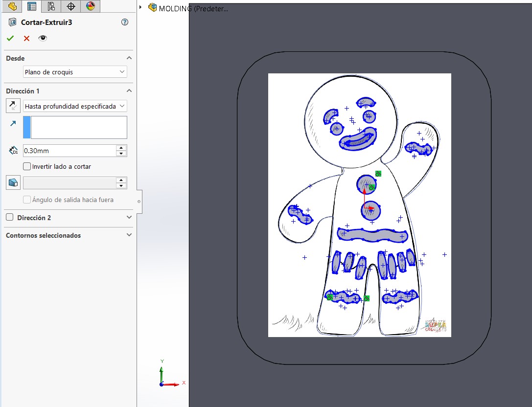Viewport: 532px width, 407px height.
Task: Open Hasta profundidad especificada dropdown
Action: (75, 106)
